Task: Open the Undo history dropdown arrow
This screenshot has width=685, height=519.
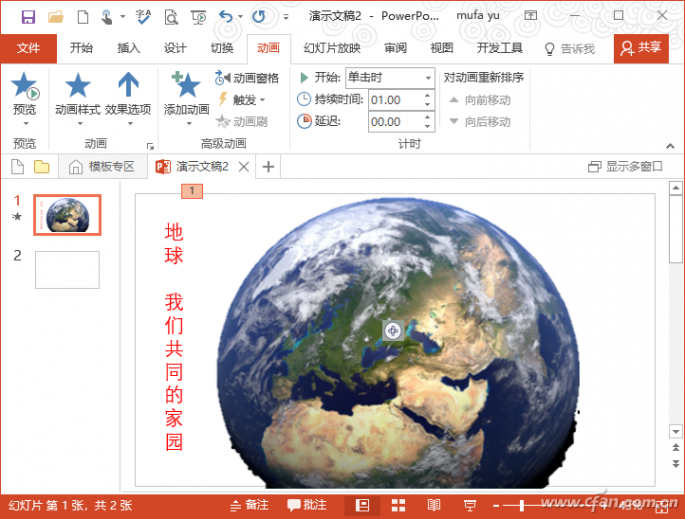Action: [x=241, y=17]
